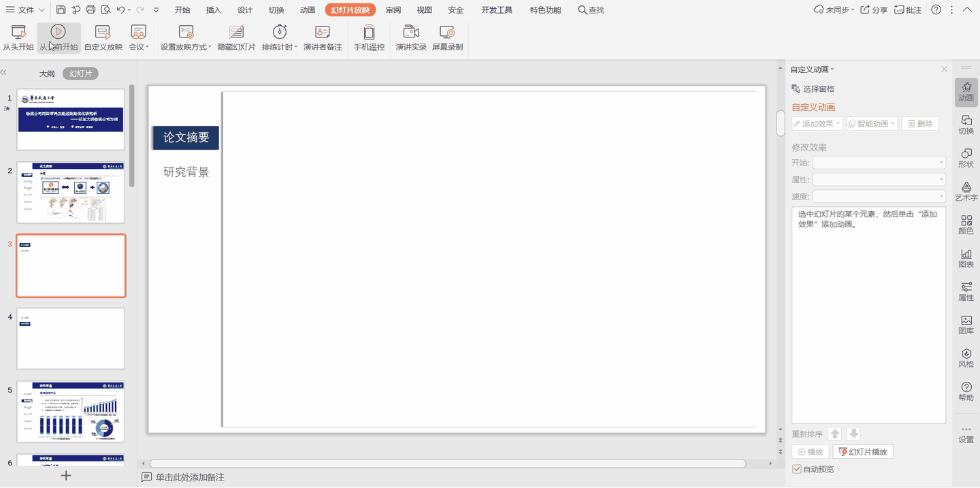This screenshot has width=980, height=488.
Task: Select slide 5 thumbnail with bar chart
Action: [x=71, y=412]
